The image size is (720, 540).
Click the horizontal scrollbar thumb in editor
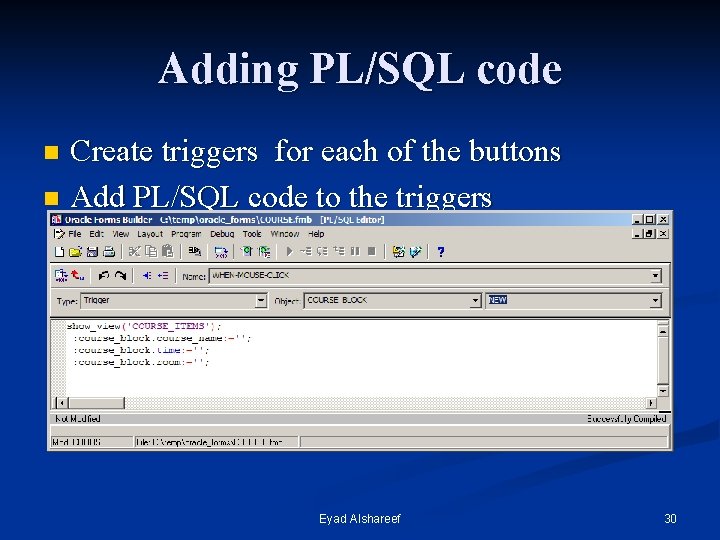point(96,403)
